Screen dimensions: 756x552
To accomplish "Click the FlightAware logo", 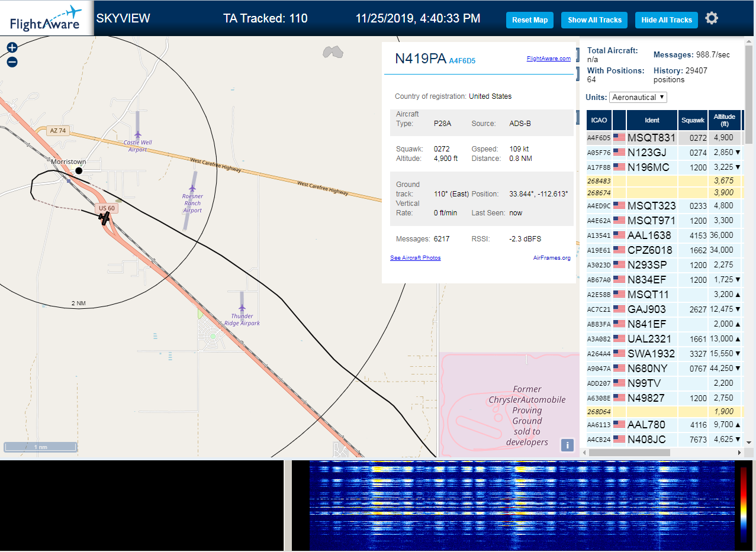I will click(46, 18).
